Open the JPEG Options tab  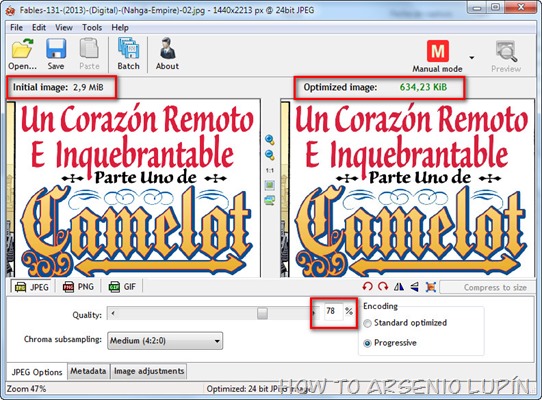pos(37,372)
